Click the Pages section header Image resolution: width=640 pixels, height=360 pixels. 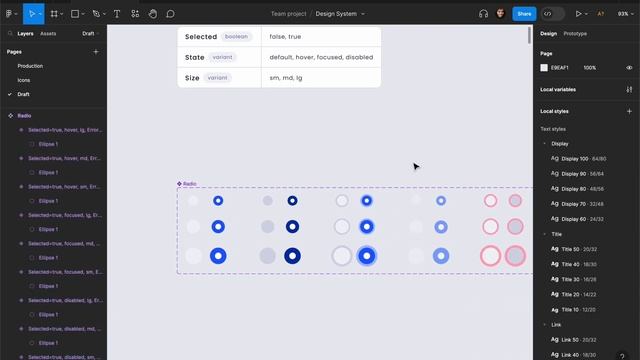point(14,52)
